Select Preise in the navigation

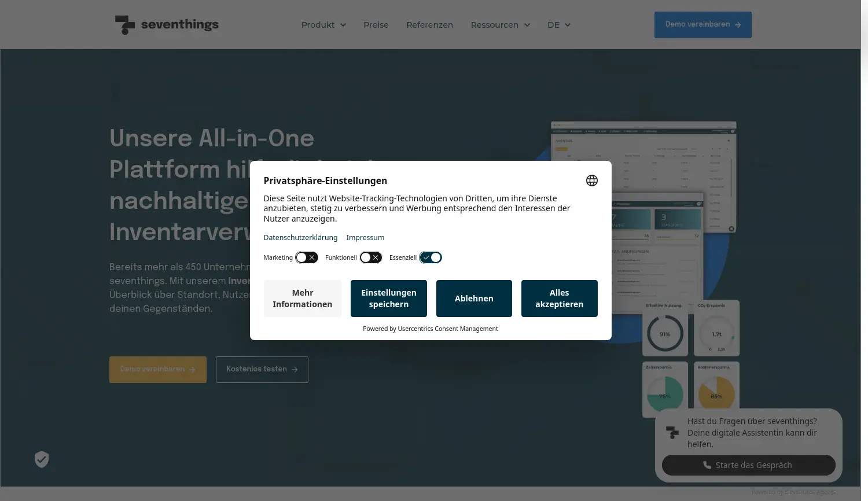click(x=376, y=25)
